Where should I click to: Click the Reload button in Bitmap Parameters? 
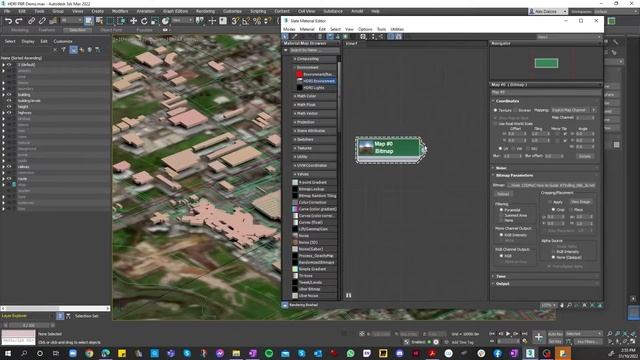tap(503, 194)
